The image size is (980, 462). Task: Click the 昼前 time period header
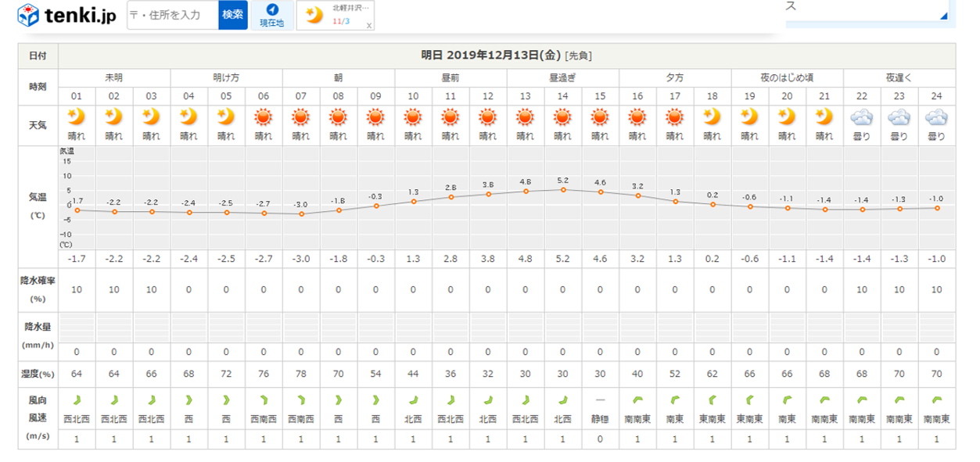451,78
